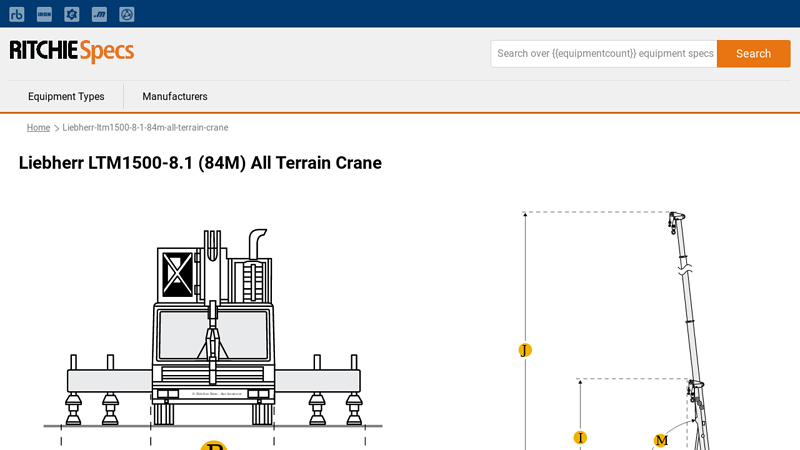
Task: Follow the Home breadcrumb link
Action: click(x=38, y=128)
